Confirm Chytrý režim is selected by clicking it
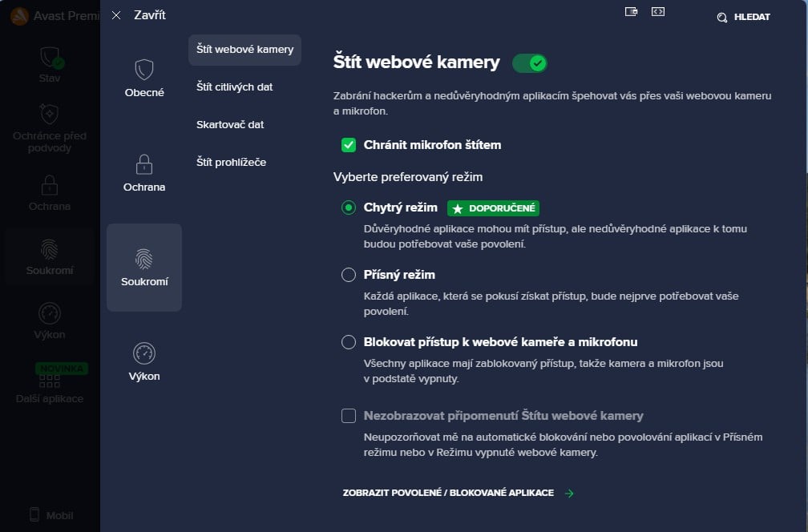808x532 pixels. tap(349, 207)
